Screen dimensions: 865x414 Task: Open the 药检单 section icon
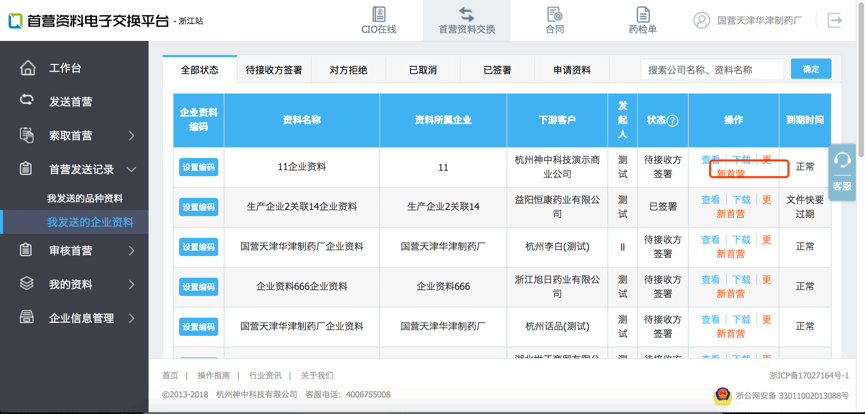pos(643,14)
